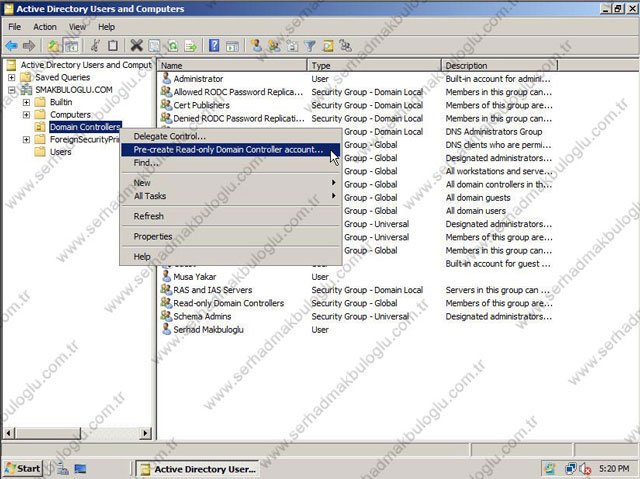Click the Properties sheet toolbar icon

coord(154,46)
